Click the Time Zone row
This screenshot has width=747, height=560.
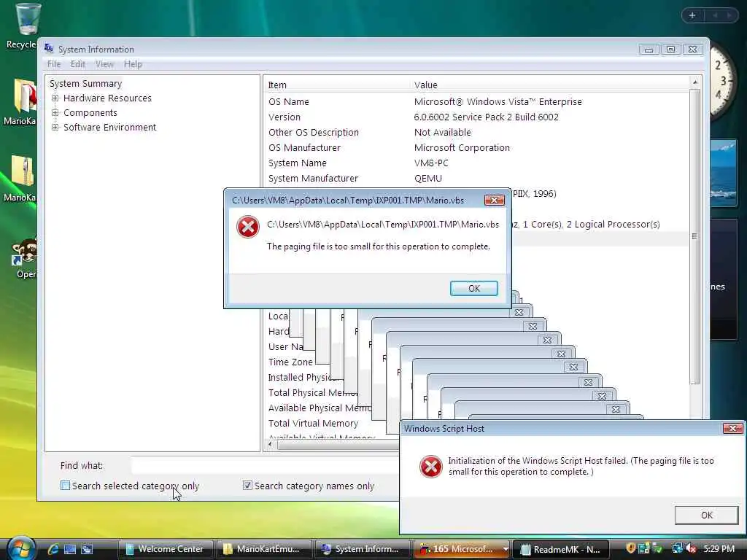tap(290, 362)
